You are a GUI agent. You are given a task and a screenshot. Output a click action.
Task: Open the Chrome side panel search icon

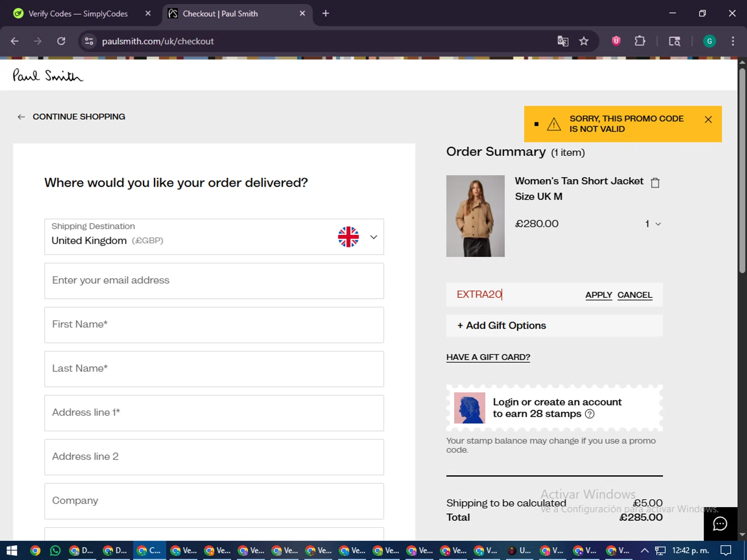pos(674,41)
